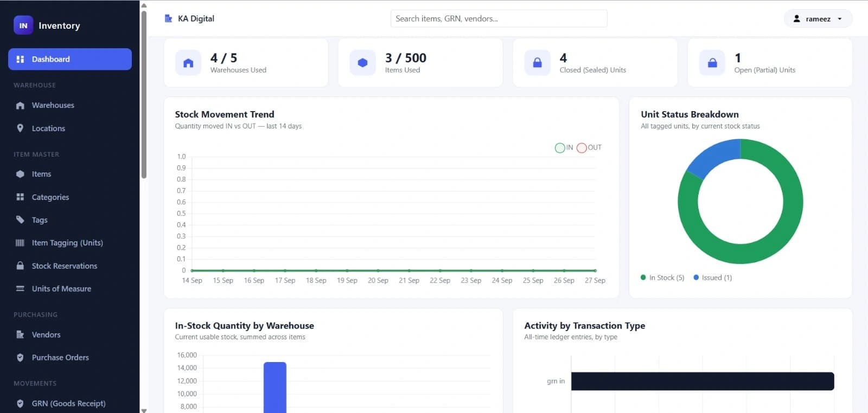This screenshot has height=413, width=868.
Task: Click the In-Stock Quantity by Warehouse title
Action: pyautogui.click(x=244, y=326)
